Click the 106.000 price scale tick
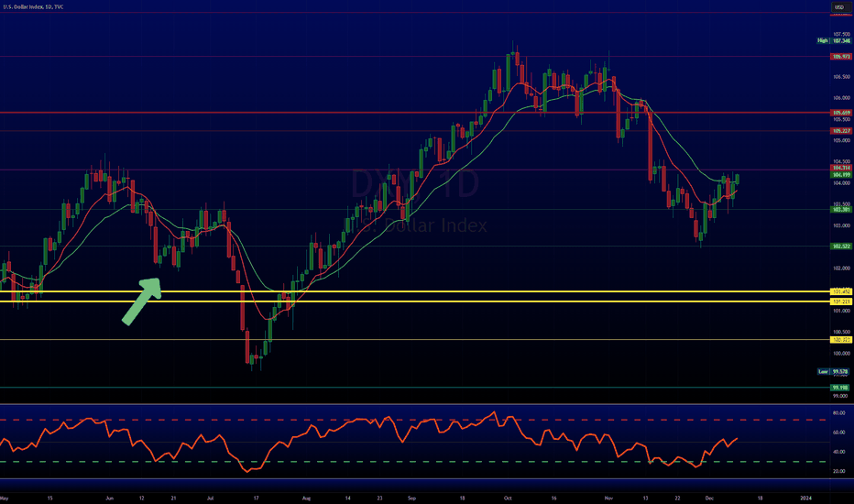854x504 pixels. (841, 98)
